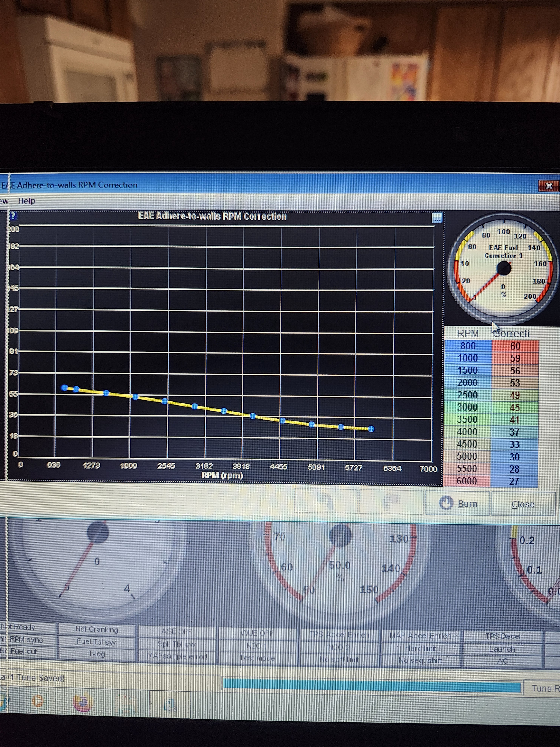This screenshot has height=747, width=560.
Task: Open the Help menu
Action: (26, 201)
